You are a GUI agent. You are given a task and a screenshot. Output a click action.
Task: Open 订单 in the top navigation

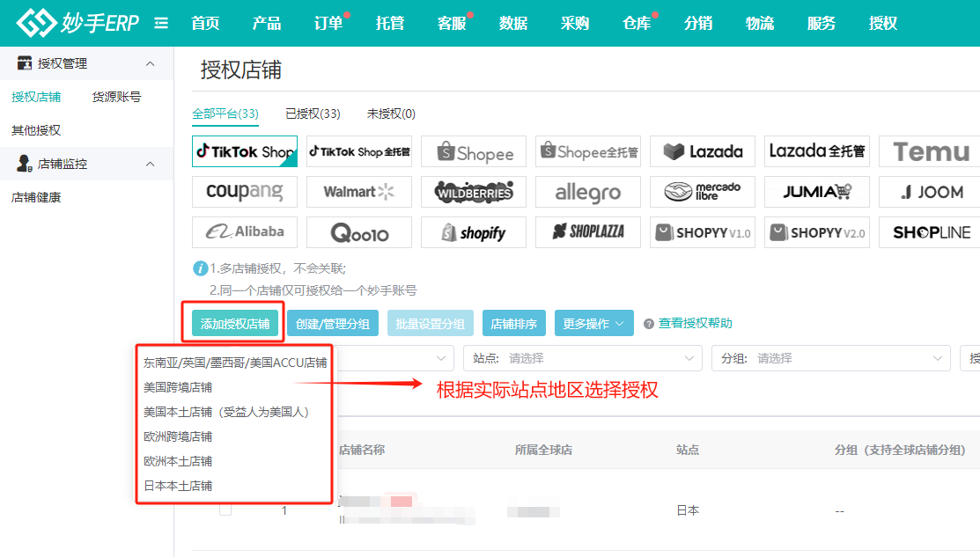[x=328, y=23]
